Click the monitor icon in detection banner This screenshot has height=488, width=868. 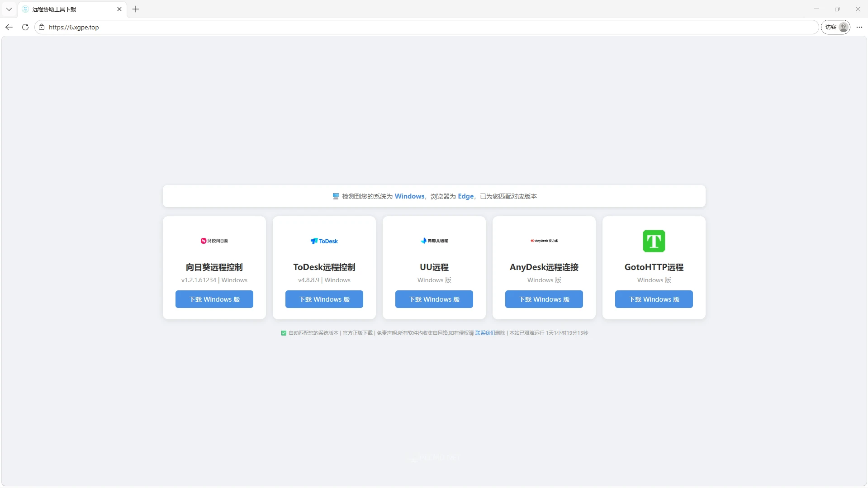tap(336, 196)
